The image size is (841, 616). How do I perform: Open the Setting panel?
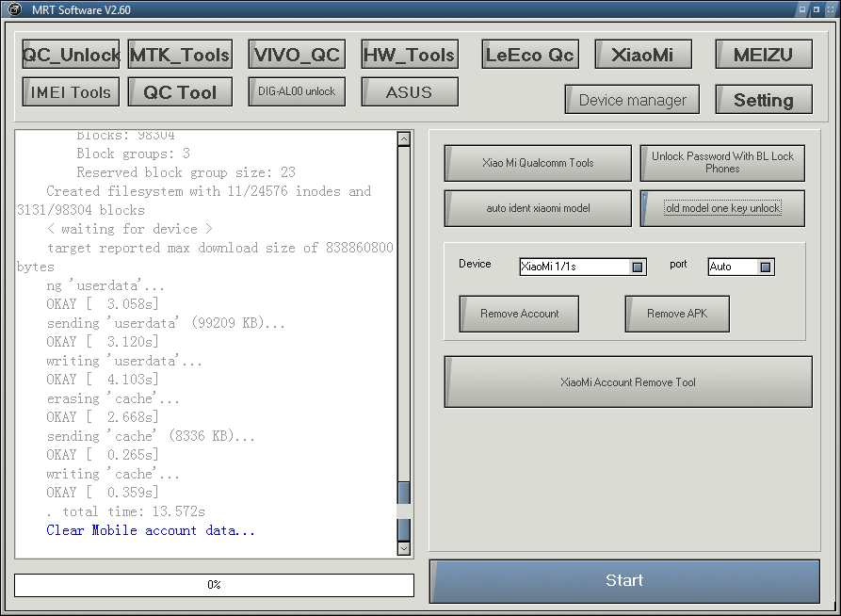tap(764, 100)
